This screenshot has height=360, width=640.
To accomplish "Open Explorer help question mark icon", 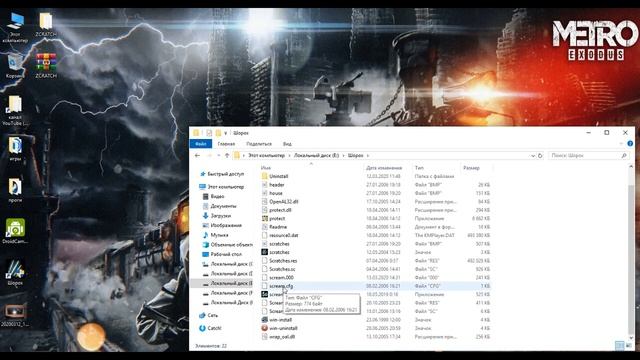I will (x=630, y=144).
